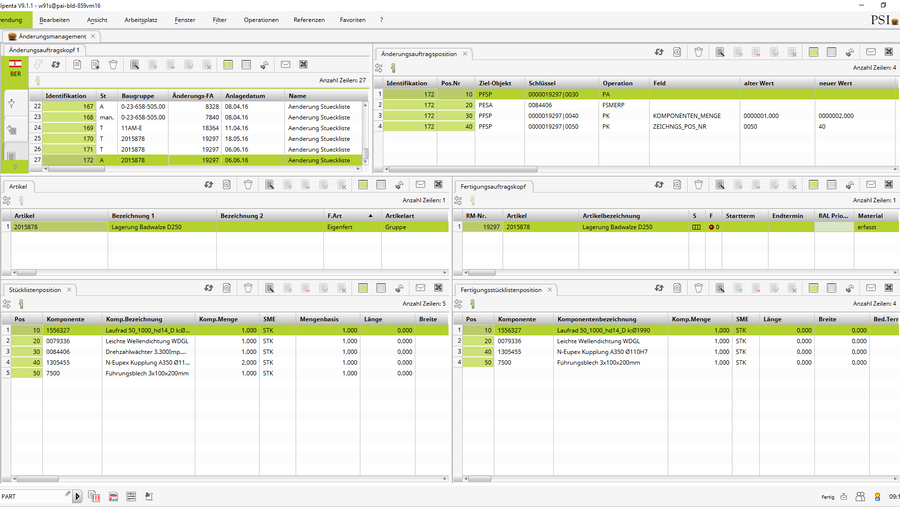Close the Änderungsmanagement tab
Screen dimensions: 900x507
click(x=93, y=36)
